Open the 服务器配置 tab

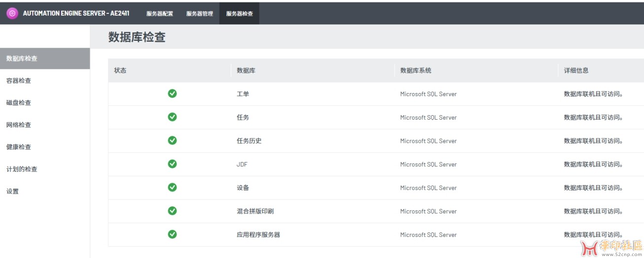tap(160, 14)
